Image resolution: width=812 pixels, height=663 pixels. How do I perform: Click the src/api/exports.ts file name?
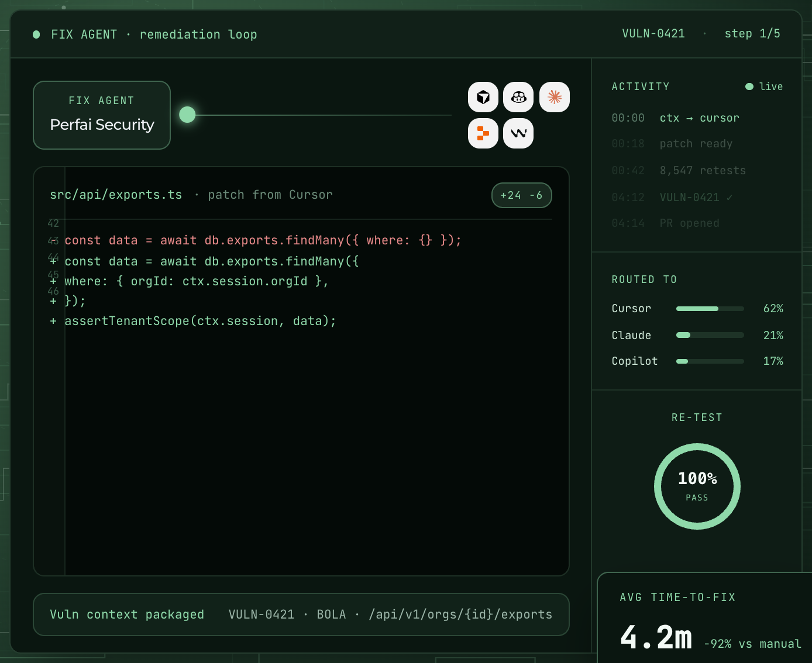pyautogui.click(x=116, y=195)
